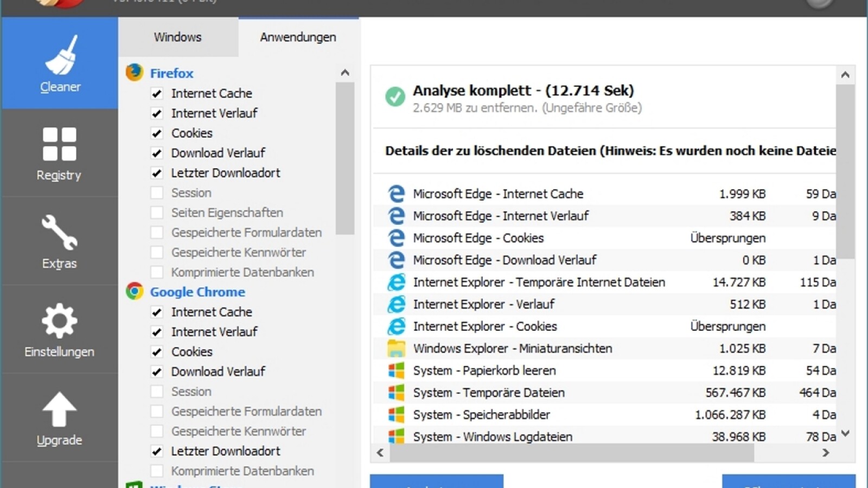
Task: Open the Registry section in the sidebar
Action: (x=60, y=155)
